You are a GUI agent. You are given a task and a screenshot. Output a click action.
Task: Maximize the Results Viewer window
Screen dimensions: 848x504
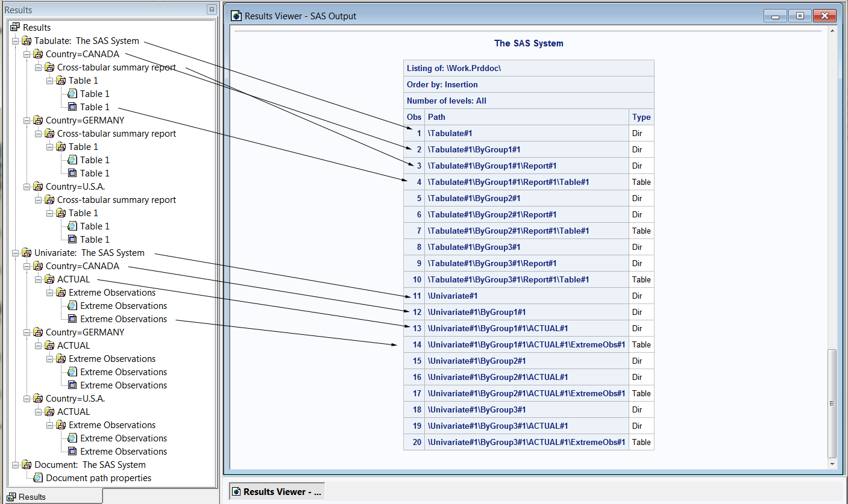(x=800, y=16)
